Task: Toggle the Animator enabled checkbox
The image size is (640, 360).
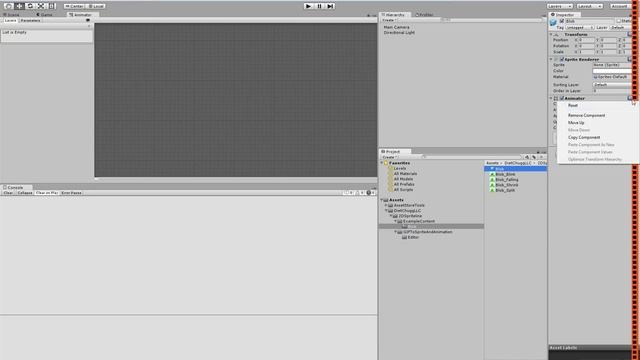Action: [562, 98]
